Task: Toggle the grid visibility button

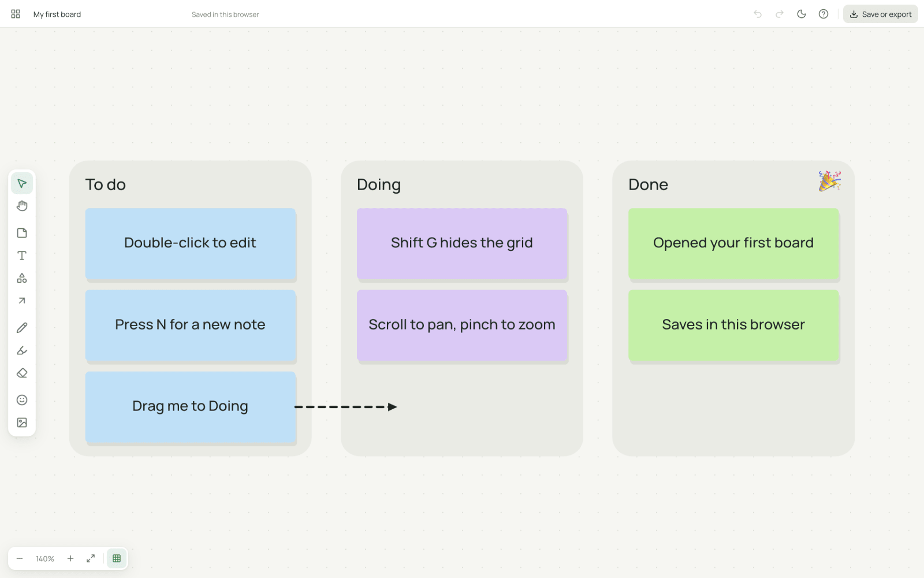Action: (117, 558)
